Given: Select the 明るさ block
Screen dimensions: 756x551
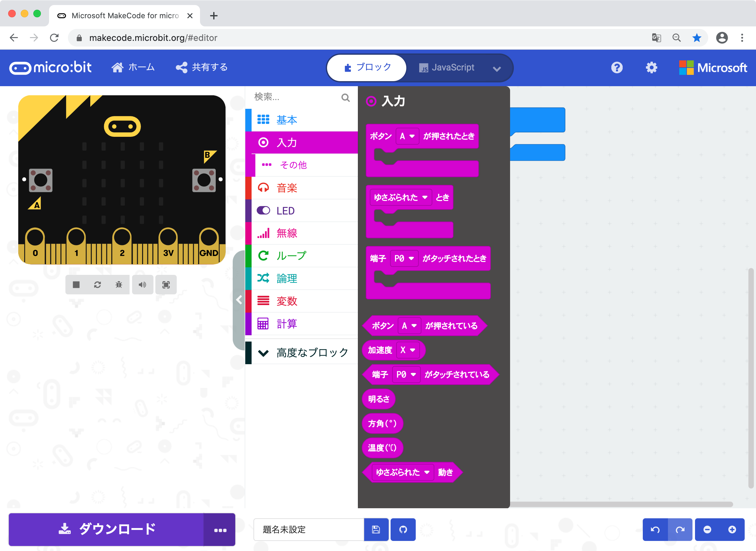Looking at the screenshot, I should 379,399.
